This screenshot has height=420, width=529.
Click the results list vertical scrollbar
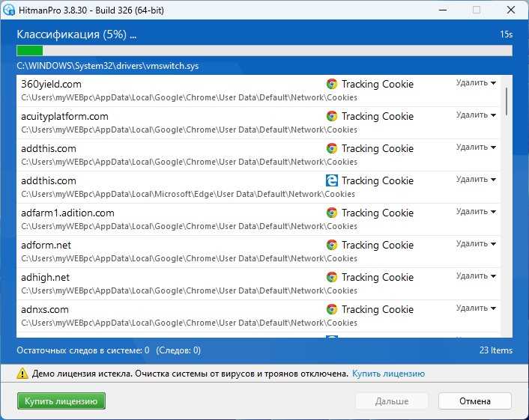point(507,206)
